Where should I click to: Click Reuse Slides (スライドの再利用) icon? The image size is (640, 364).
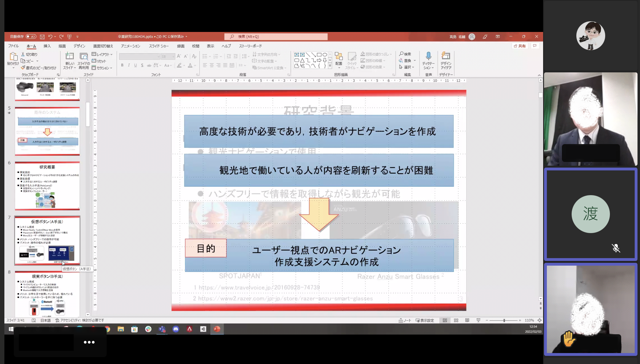(84, 56)
